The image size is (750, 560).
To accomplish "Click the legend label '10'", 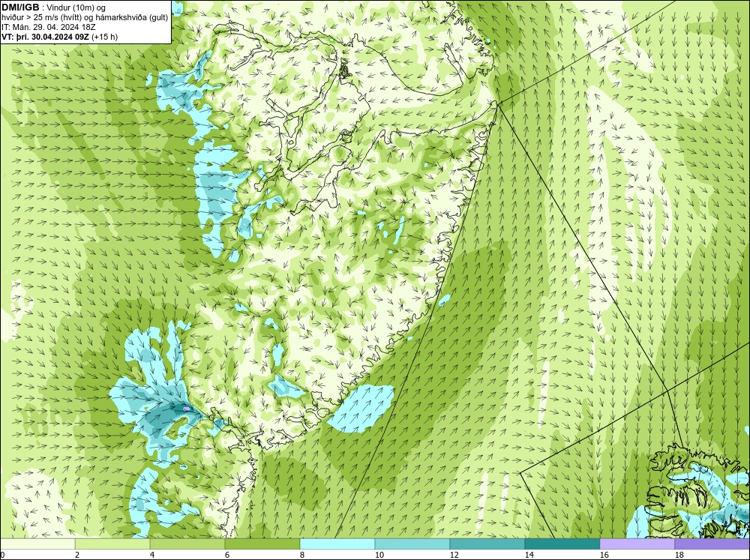I will [379, 555].
